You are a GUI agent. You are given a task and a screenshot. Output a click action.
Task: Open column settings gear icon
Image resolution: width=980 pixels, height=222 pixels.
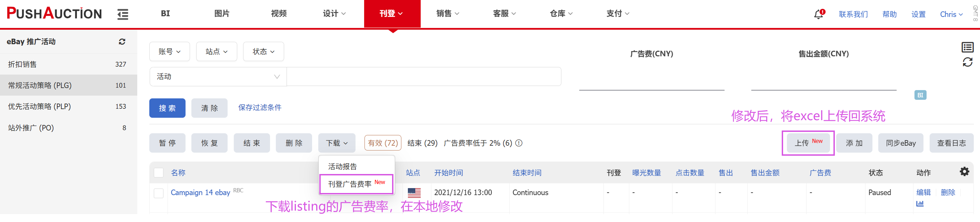(x=964, y=172)
